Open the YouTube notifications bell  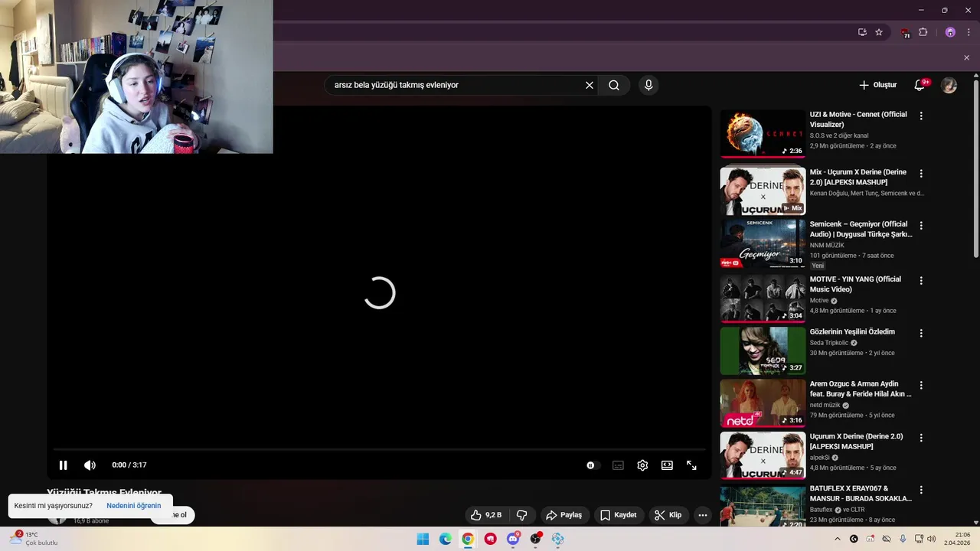point(920,85)
